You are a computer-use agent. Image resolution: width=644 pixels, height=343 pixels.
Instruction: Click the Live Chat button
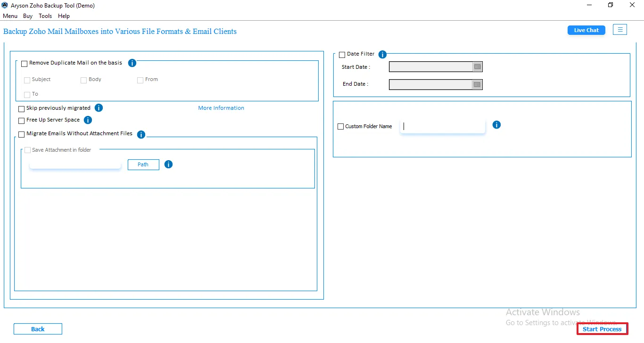pyautogui.click(x=586, y=30)
